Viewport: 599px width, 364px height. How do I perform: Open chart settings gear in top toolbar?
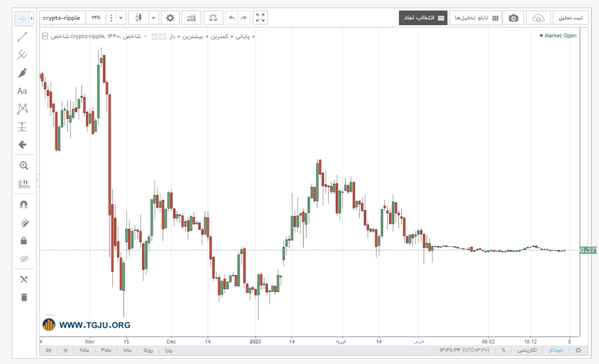(x=170, y=17)
